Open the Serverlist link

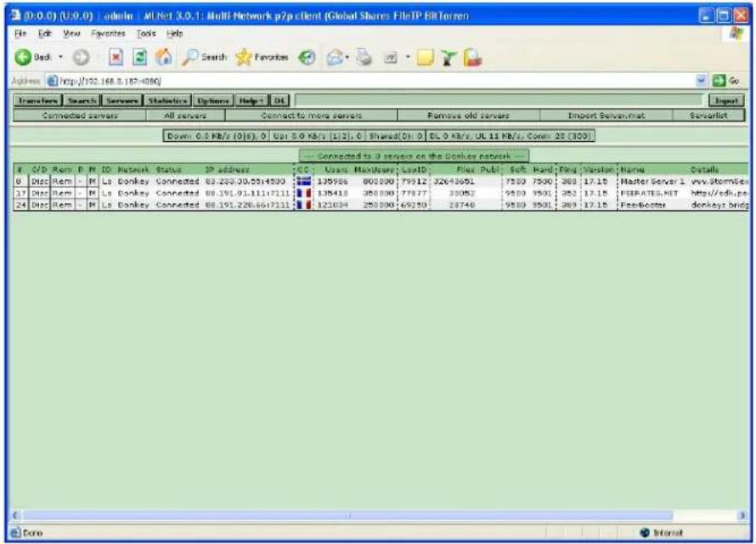click(708, 116)
